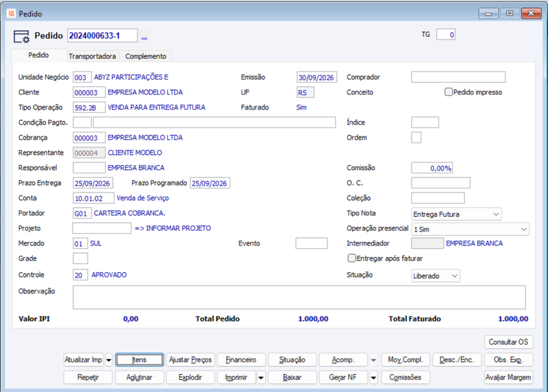Image resolution: width=548 pixels, height=392 pixels.
Task: Open Consultar OS
Action: [x=508, y=342]
